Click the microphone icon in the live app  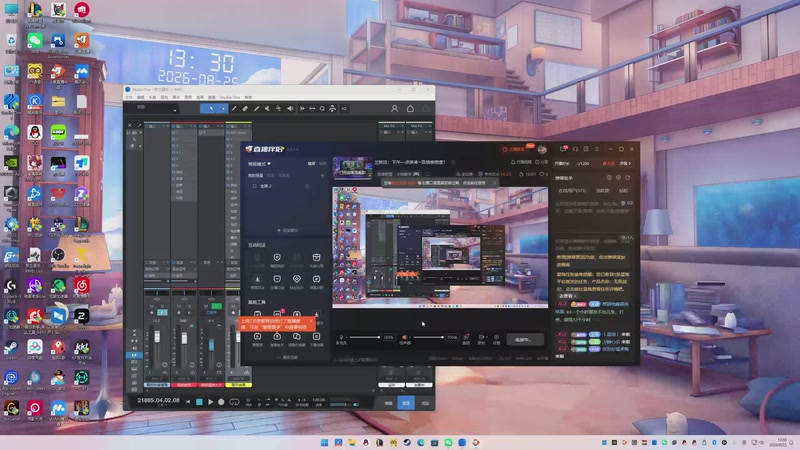(341, 337)
